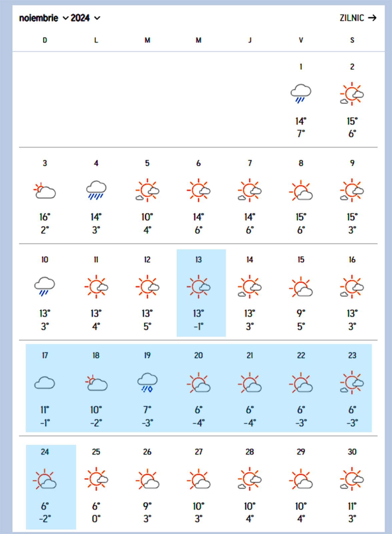
Task: Click the weather icon on November 24
Action: click(x=45, y=479)
